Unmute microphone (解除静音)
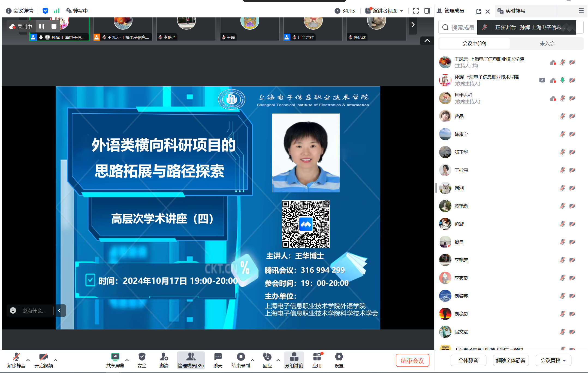 pyautogui.click(x=16, y=357)
